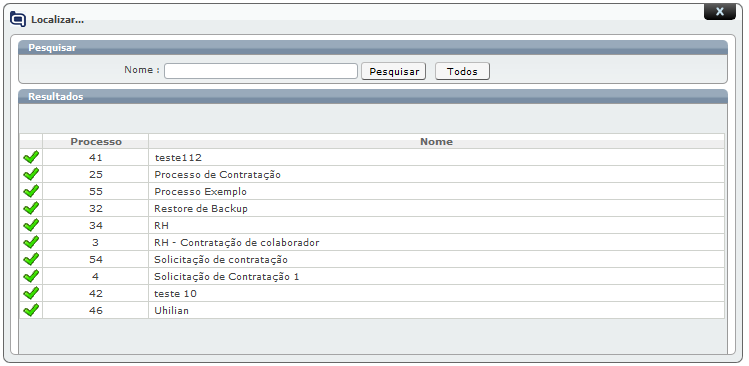Click process number 54 cell
Image resolution: width=749 pixels, height=366 pixels.
click(96, 259)
